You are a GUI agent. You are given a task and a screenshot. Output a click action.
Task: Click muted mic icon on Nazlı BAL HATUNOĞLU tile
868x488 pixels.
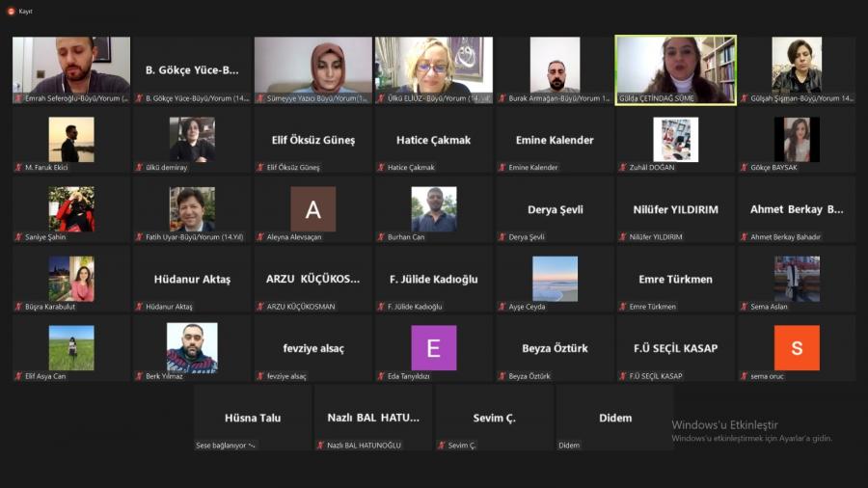(321, 446)
